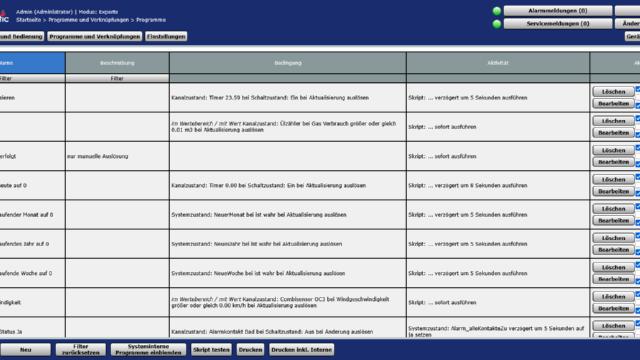Open the Skript testen button
This screenshot has width=640, height=360.
click(211, 350)
